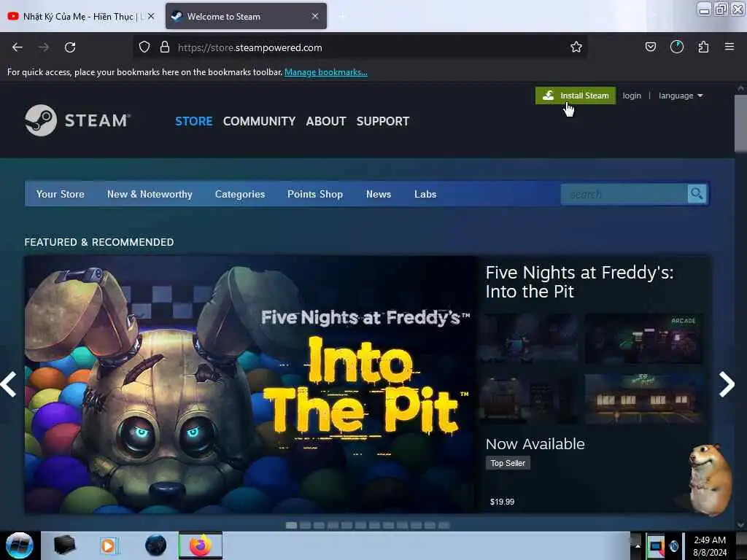Open the Windows Start button
The width and height of the screenshot is (747, 560).
tap(20, 545)
